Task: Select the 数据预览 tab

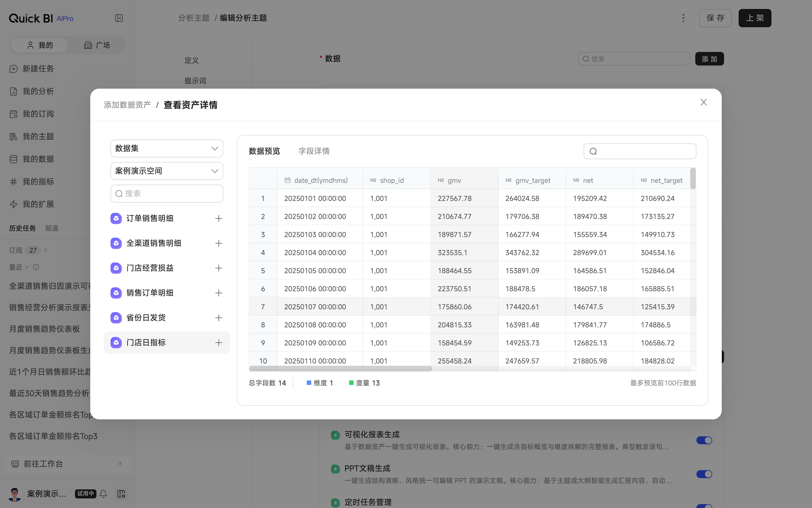Action: tap(264, 151)
